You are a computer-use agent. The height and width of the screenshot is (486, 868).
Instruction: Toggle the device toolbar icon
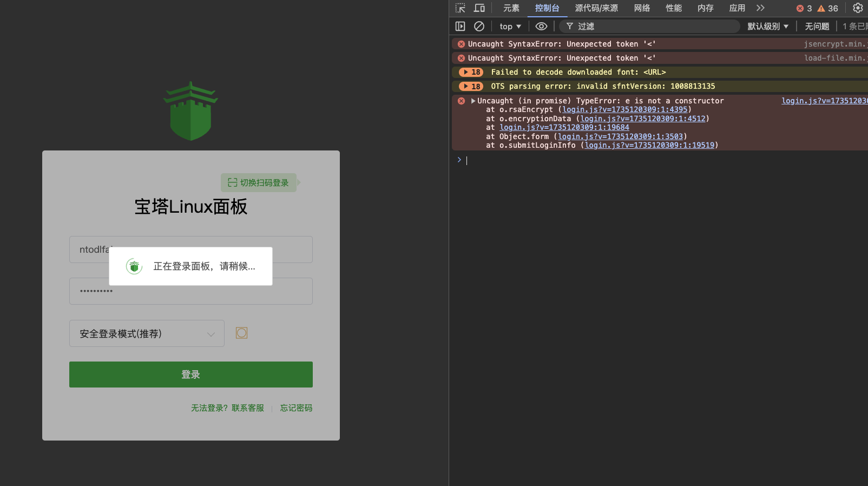coord(479,8)
